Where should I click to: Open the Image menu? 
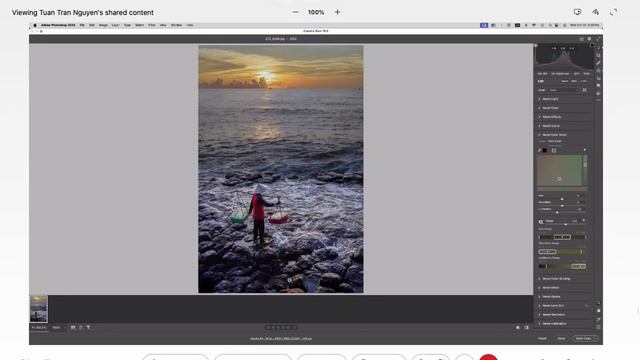pos(103,25)
